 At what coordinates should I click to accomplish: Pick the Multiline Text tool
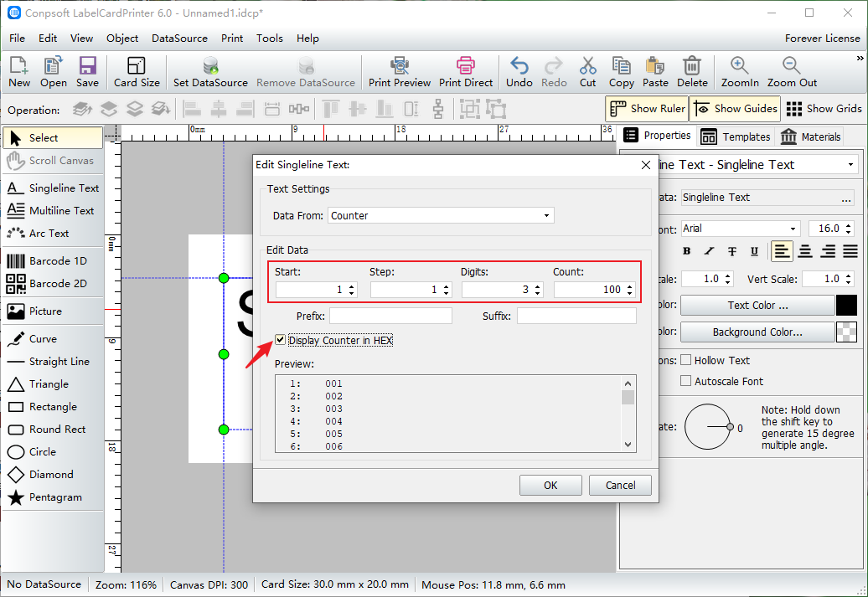point(53,211)
